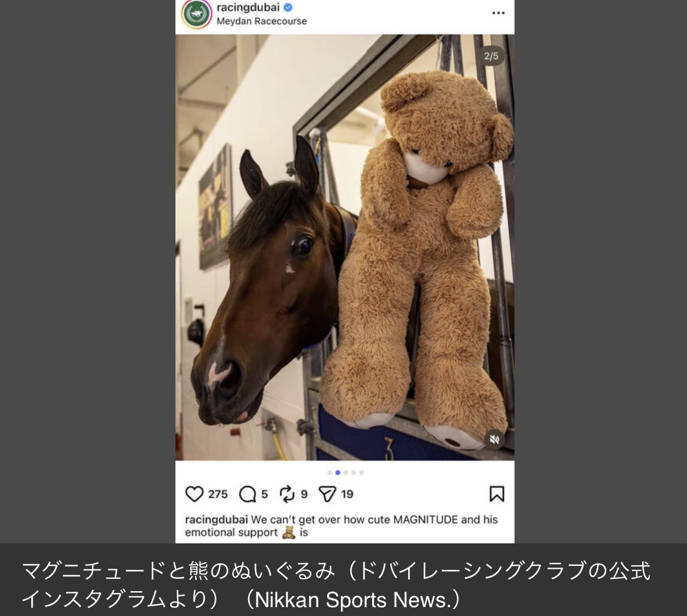The width and height of the screenshot is (687, 616).
Task: Open the three-dot more options menu
Action: pyautogui.click(x=498, y=13)
